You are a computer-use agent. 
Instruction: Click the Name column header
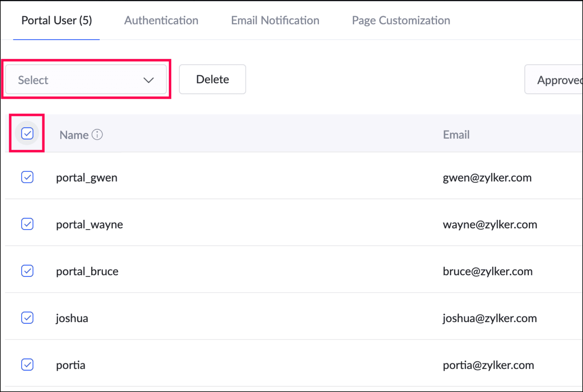[x=74, y=135]
